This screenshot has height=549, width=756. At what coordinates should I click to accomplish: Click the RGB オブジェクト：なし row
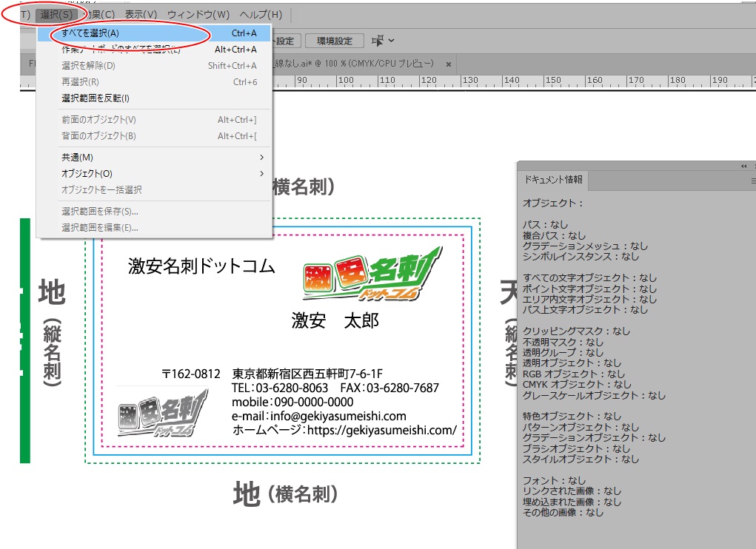[x=574, y=374]
